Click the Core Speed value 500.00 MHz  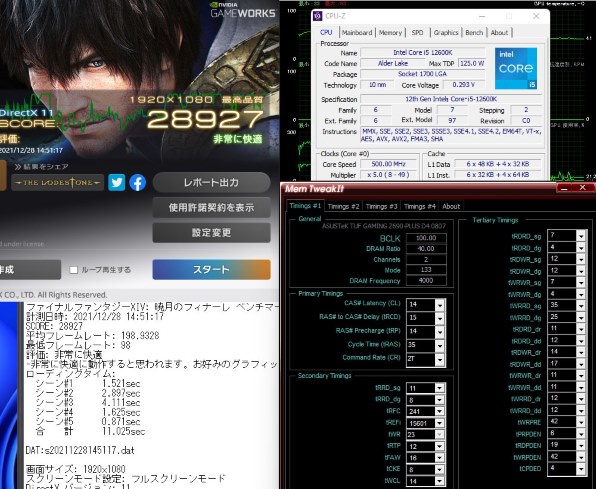[388, 164]
